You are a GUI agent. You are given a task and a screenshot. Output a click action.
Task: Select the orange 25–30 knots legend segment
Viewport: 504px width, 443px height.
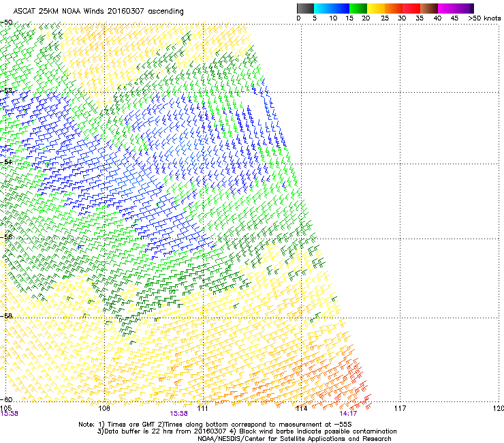point(394,8)
